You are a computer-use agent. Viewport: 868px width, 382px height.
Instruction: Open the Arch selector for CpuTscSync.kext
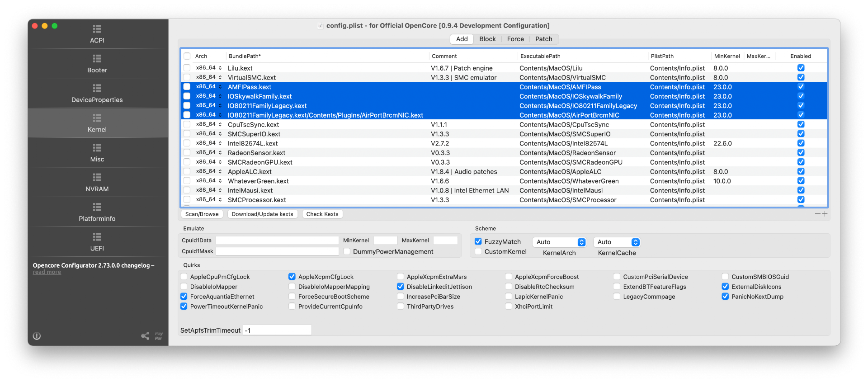(209, 125)
